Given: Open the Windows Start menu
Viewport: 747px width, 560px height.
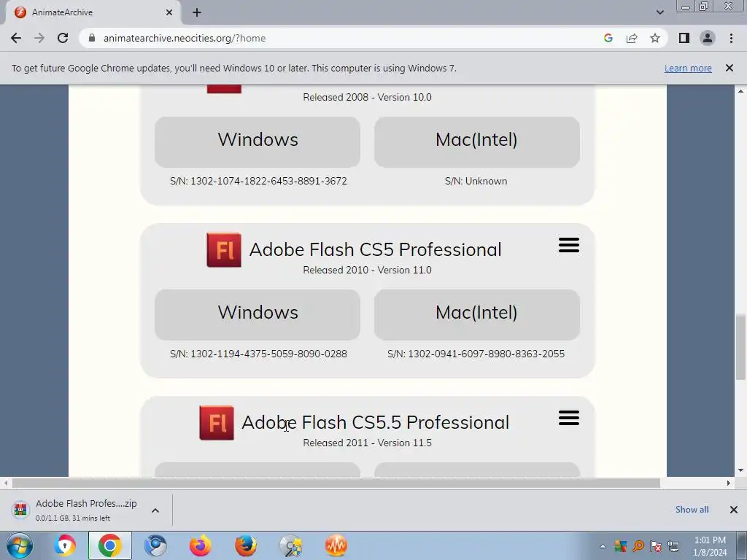Looking at the screenshot, I should [20, 545].
